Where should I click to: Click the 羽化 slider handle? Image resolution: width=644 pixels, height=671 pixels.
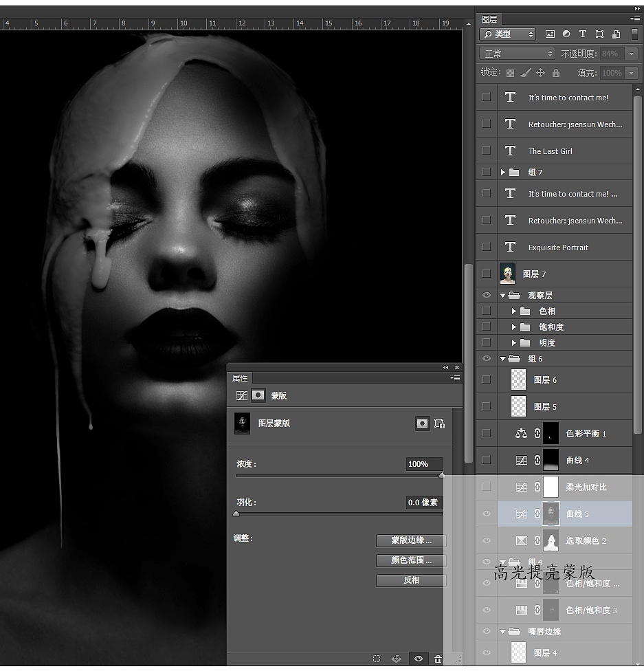[x=236, y=514]
